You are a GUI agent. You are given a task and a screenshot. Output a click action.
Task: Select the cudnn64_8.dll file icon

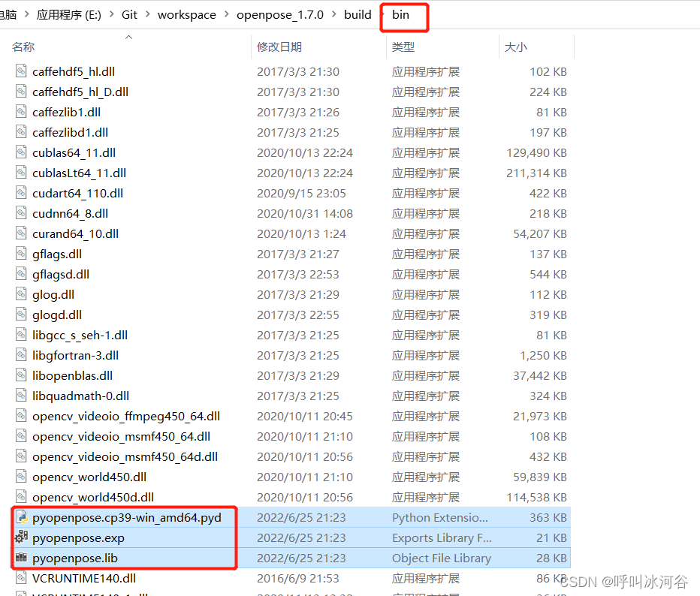coord(20,213)
